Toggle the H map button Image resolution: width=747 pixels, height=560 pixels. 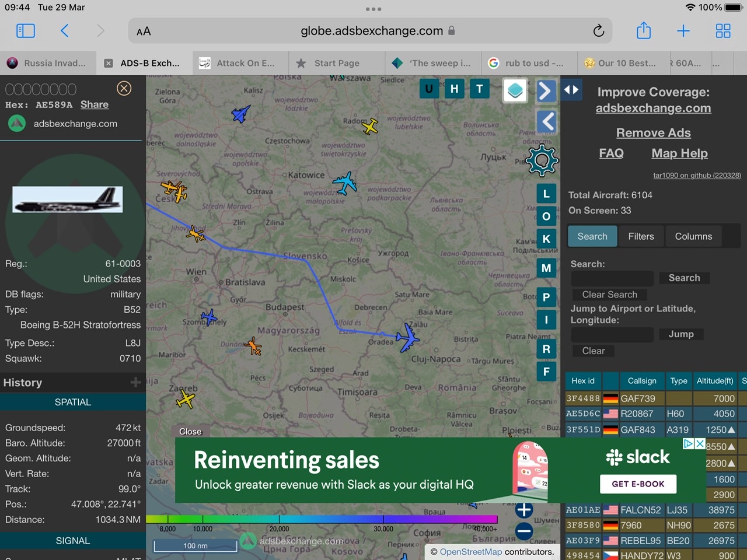pyautogui.click(x=454, y=89)
